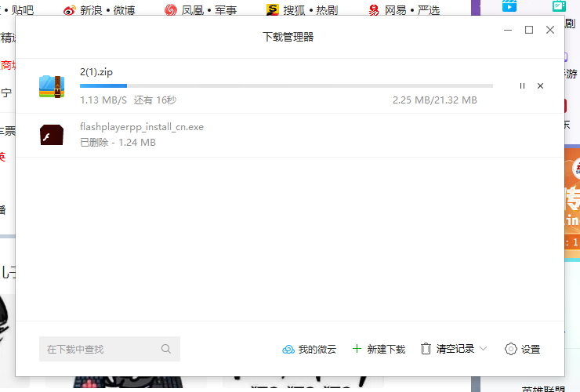Pause the 2(1).zip download

(x=522, y=86)
